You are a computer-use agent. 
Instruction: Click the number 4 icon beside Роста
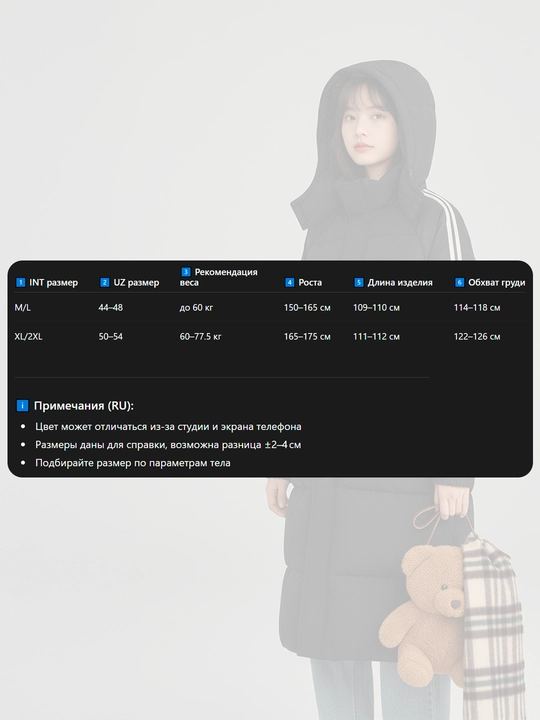289,282
